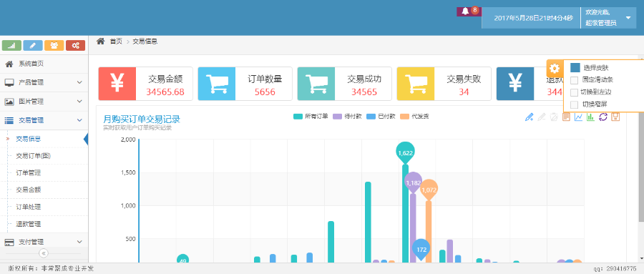Click the home icon in the breadcrumb

click(100, 41)
